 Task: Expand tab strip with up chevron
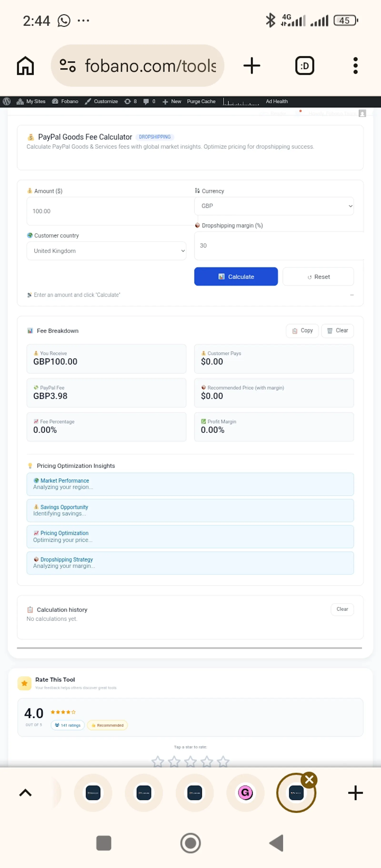click(x=25, y=793)
